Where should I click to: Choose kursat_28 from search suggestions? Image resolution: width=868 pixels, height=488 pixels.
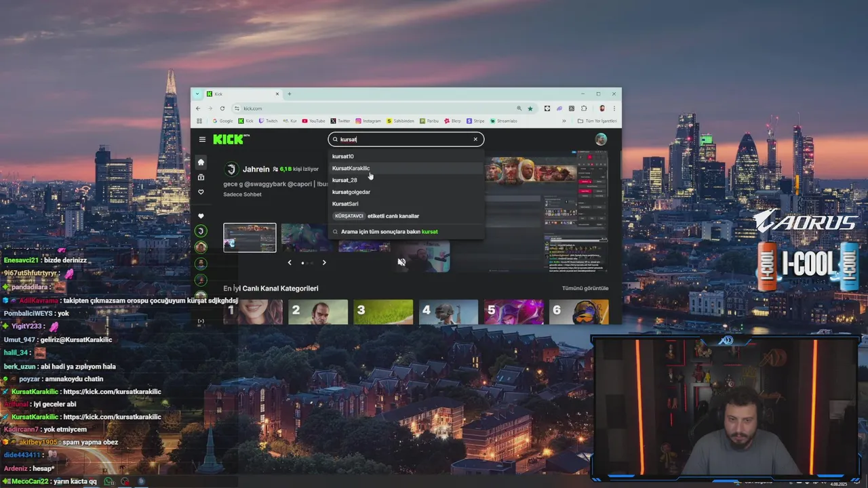click(x=406, y=180)
